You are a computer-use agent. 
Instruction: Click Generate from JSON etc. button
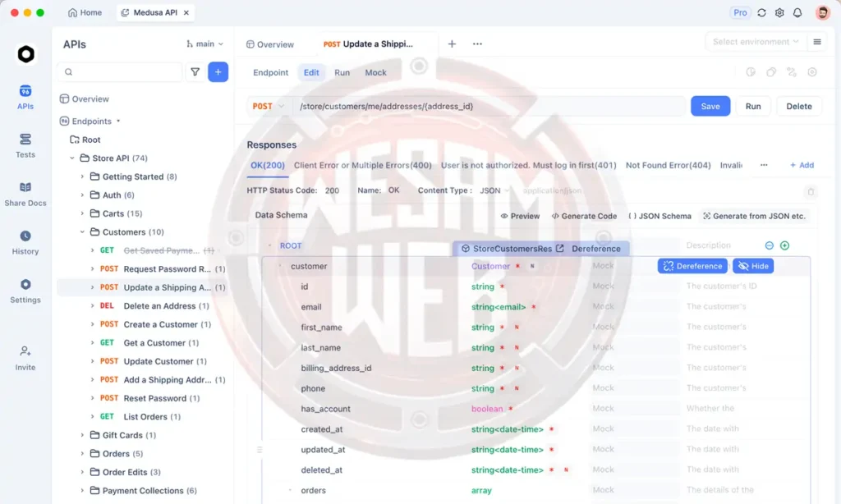click(754, 216)
